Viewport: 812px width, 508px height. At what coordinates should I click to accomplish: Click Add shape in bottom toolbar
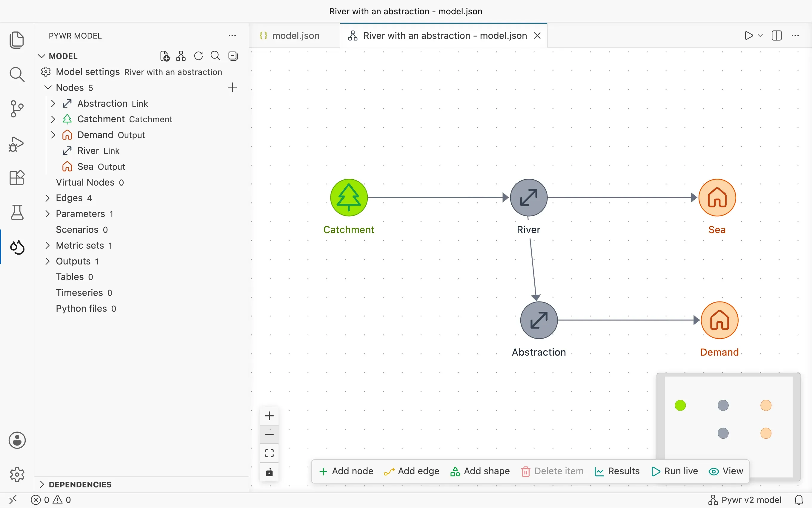pyautogui.click(x=480, y=471)
